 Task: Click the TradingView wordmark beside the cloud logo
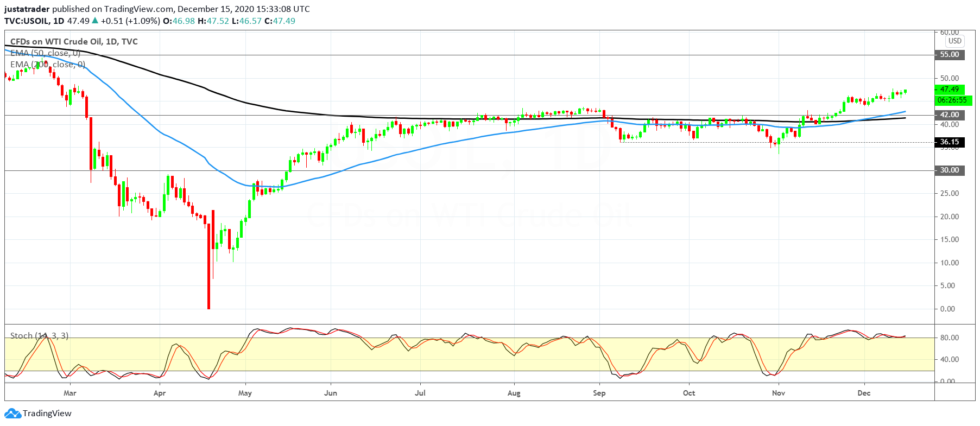coord(47,414)
